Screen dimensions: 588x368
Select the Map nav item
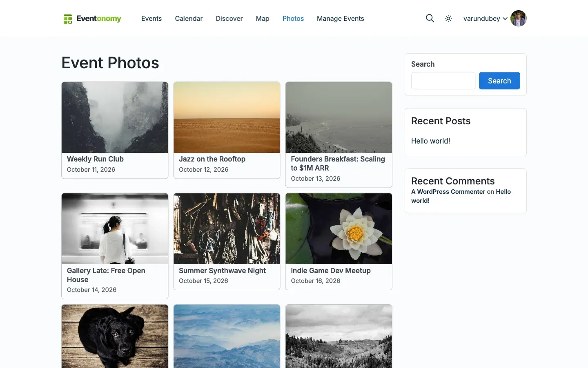click(263, 19)
